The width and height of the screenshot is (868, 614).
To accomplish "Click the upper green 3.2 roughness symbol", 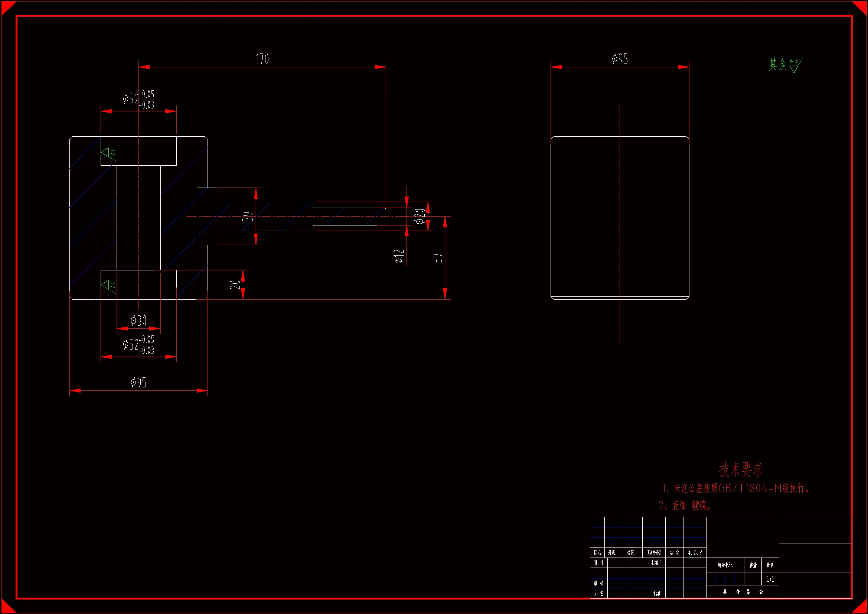I will [108, 154].
